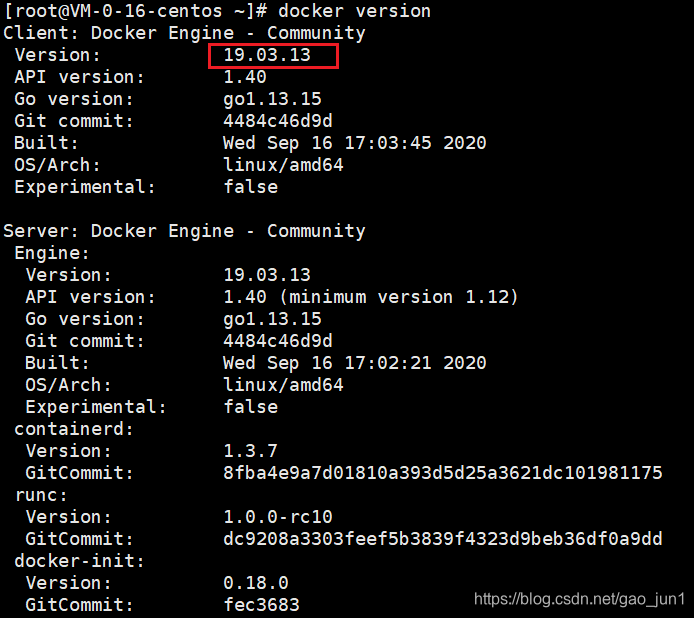
Task: Click the client 'Version:' label
Action: (58, 55)
